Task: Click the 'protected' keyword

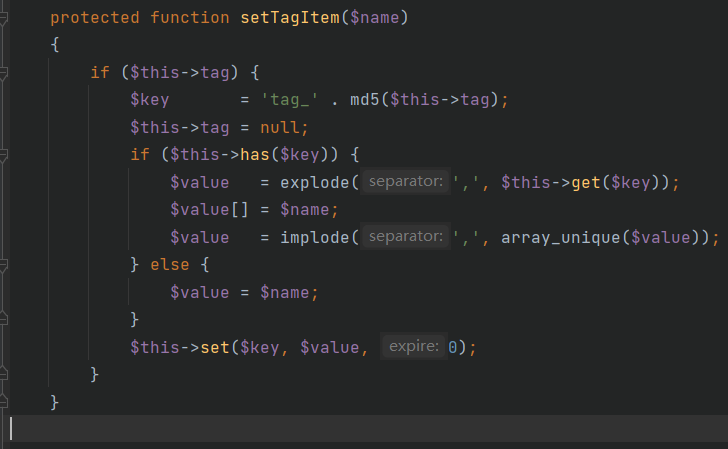Action: tap(95, 19)
